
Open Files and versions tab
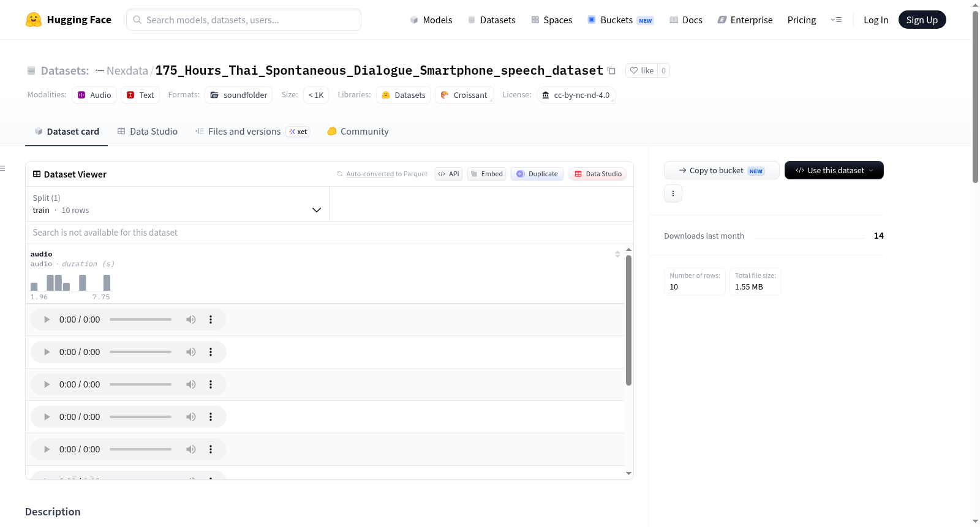click(x=252, y=132)
